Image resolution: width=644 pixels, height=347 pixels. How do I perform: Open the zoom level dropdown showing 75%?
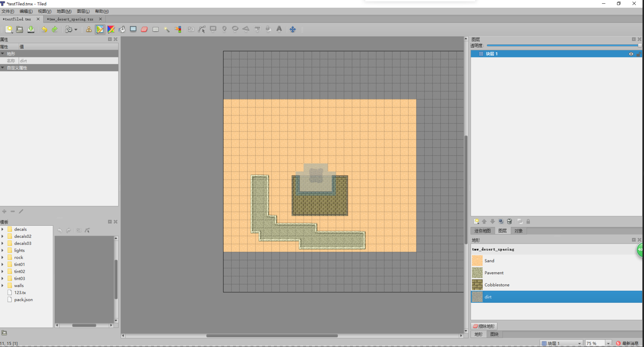tap(598, 343)
